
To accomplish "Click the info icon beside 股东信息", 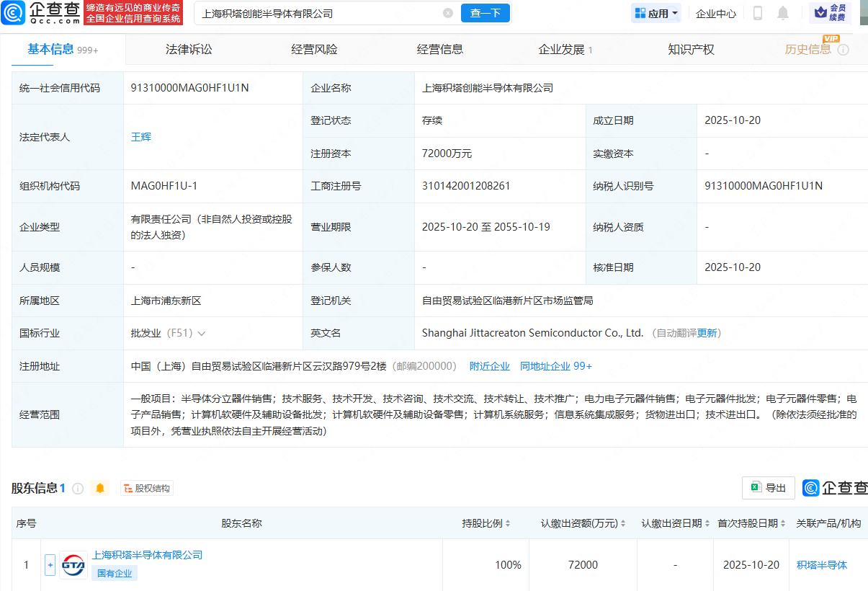I will tap(78, 489).
